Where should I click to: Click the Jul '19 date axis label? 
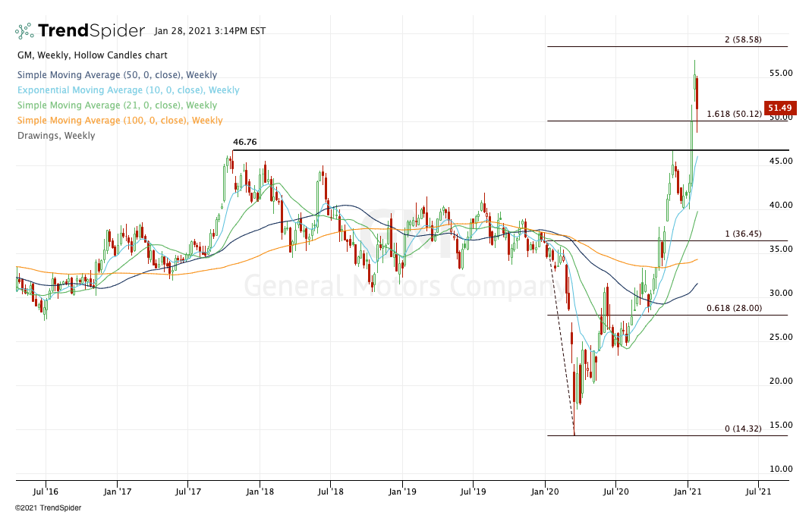(x=473, y=491)
